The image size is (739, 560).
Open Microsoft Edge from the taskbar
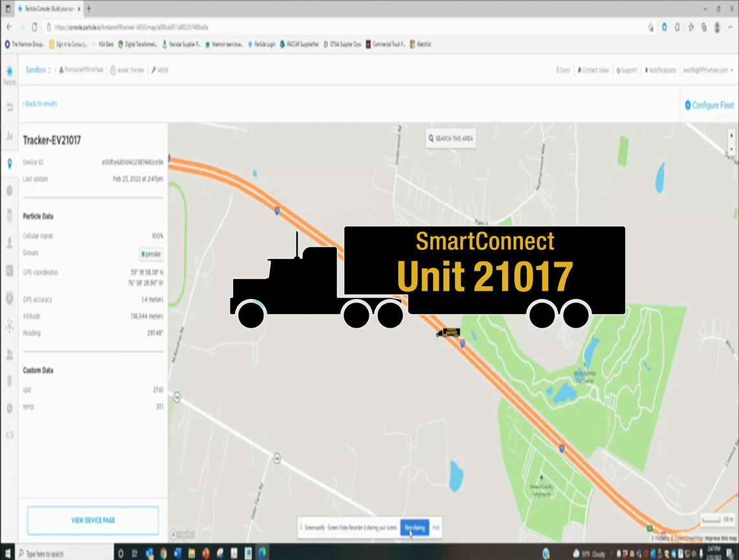pyautogui.click(x=262, y=553)
